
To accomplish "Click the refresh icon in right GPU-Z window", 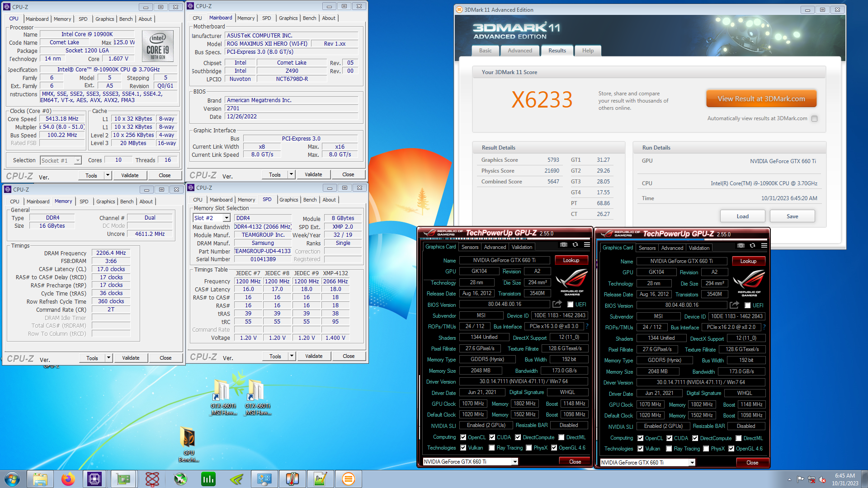I will point(752,245).
